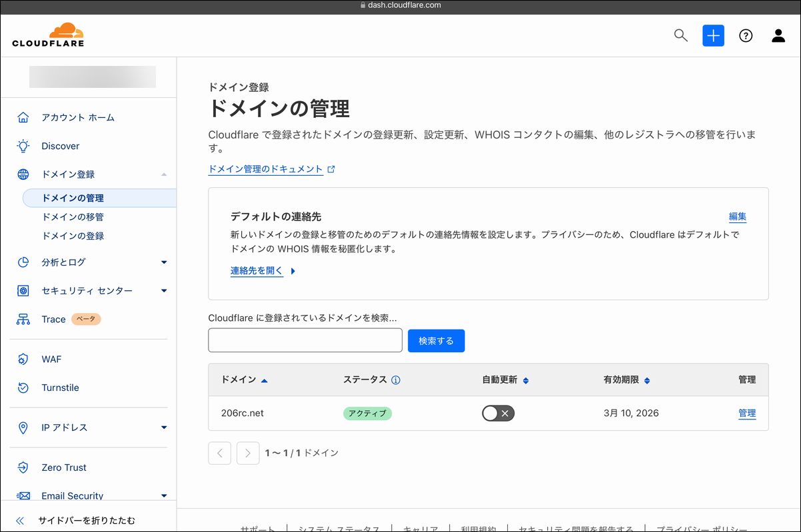Click the globe icon for ドメイン登録
This screenshot has width=801, height=532.
point(23,174)
